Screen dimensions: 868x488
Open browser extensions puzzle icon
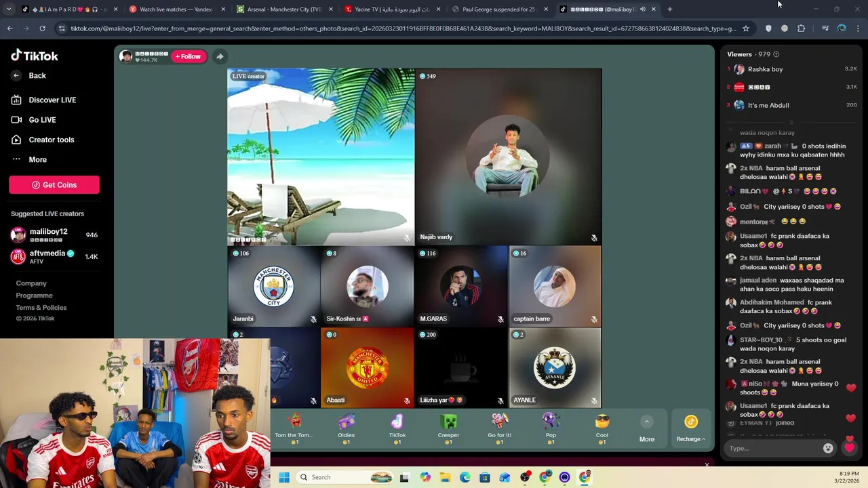(x=802, y=28)
